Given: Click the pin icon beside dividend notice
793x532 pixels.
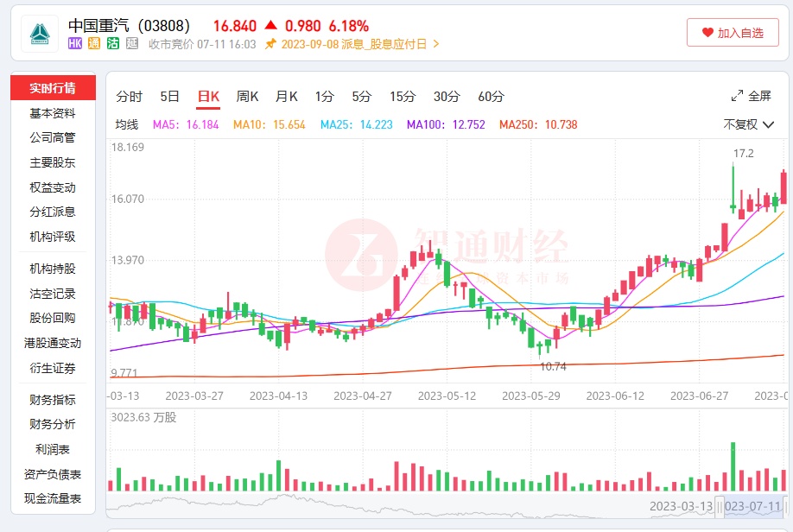Looking at the screenshot, I should tap(271, 44).
